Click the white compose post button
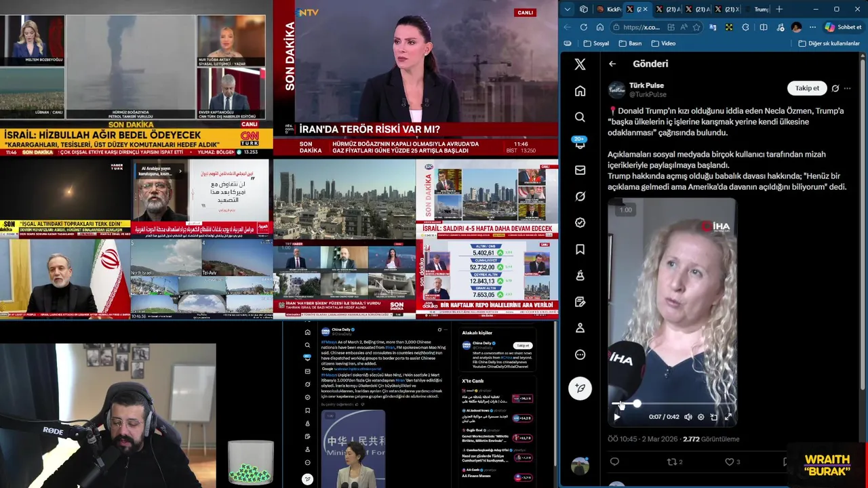The height and width of the screenshot is (488, 868). pyautogui.click(x=580, y=388)
